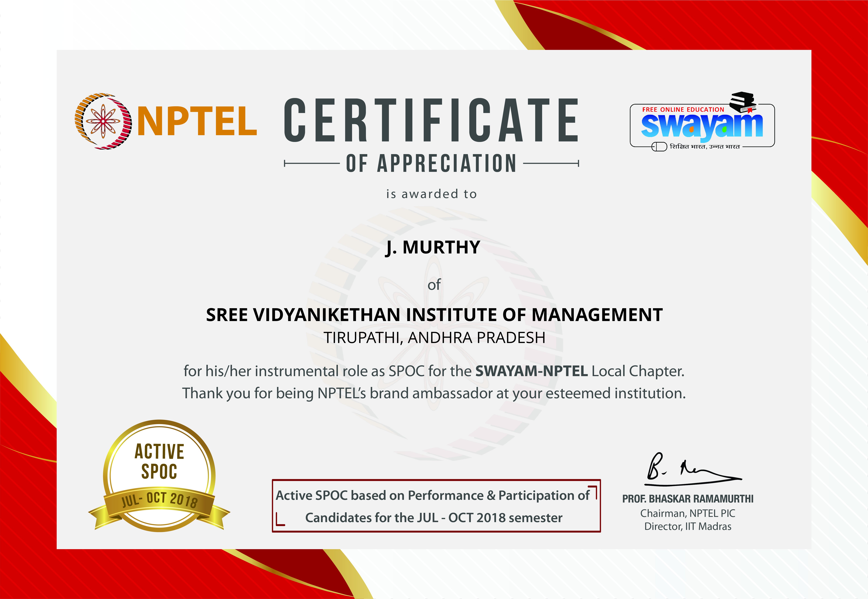
Task: Click the Swayam logo
Action: click(x=702, y=126)
